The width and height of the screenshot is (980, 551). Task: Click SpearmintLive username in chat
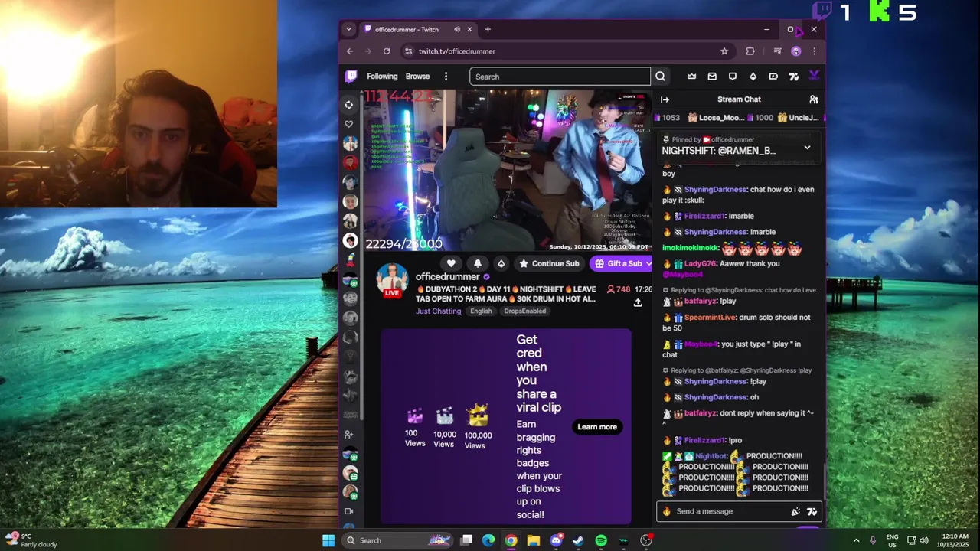point(710,318)
